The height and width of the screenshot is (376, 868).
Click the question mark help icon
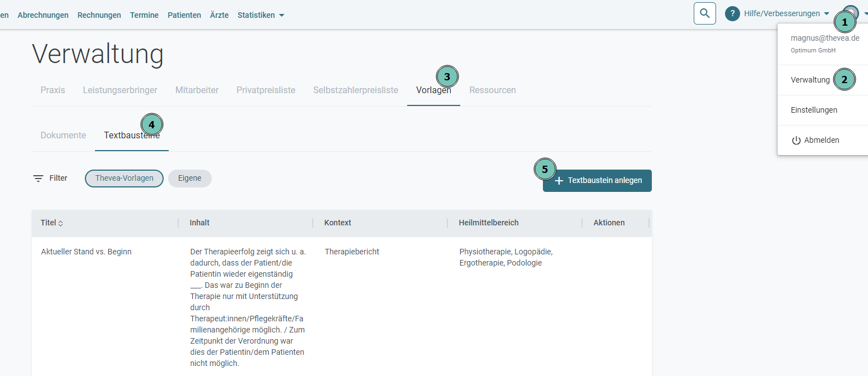[x=732, y=13]
